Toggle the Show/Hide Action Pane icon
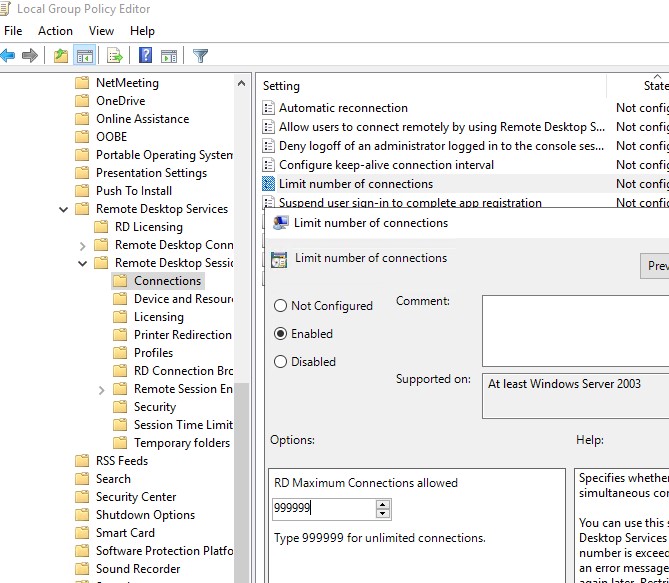The height and width of the screenshot is (583, 669). [x=169, y=55]
